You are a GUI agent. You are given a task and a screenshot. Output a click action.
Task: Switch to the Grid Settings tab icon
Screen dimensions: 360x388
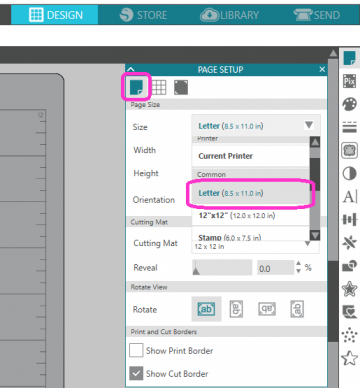159,87
